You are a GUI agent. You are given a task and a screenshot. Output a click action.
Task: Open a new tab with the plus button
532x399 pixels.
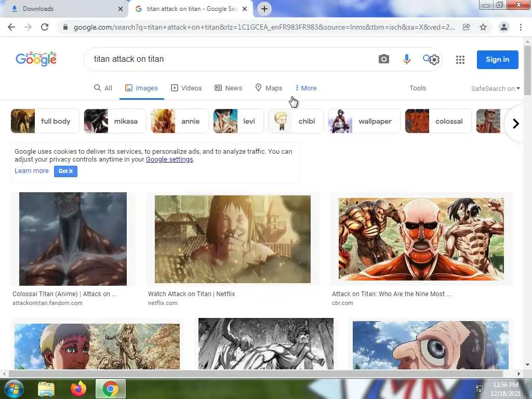tap(264, 9)
